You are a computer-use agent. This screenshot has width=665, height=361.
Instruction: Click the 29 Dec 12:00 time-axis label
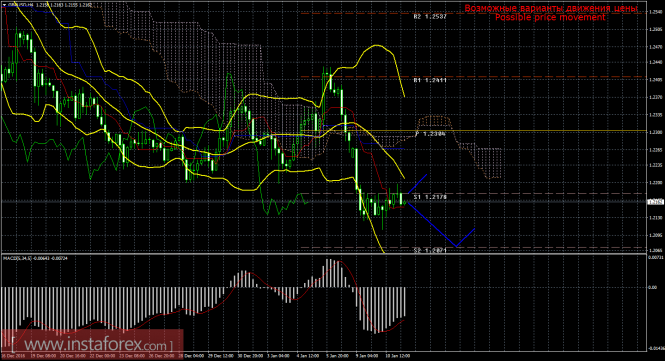(x=220, y=356)
